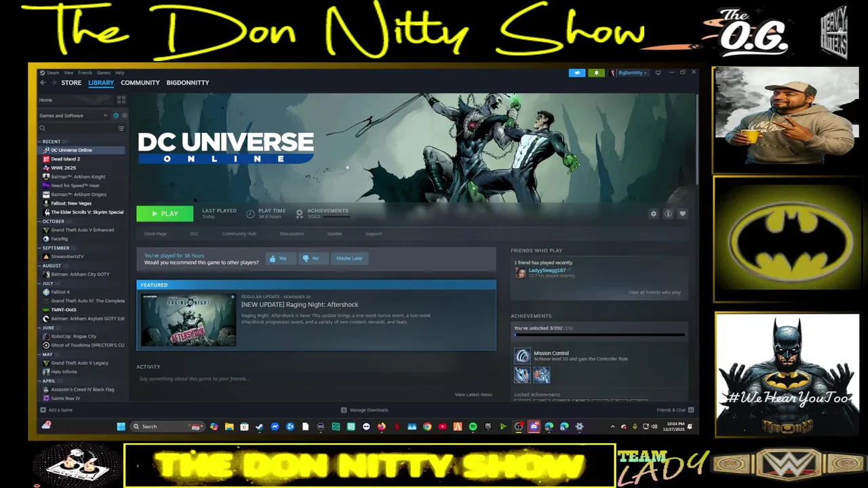Open the Community Hub link
The height and width of the screenshot is (488, 868).
239,234
